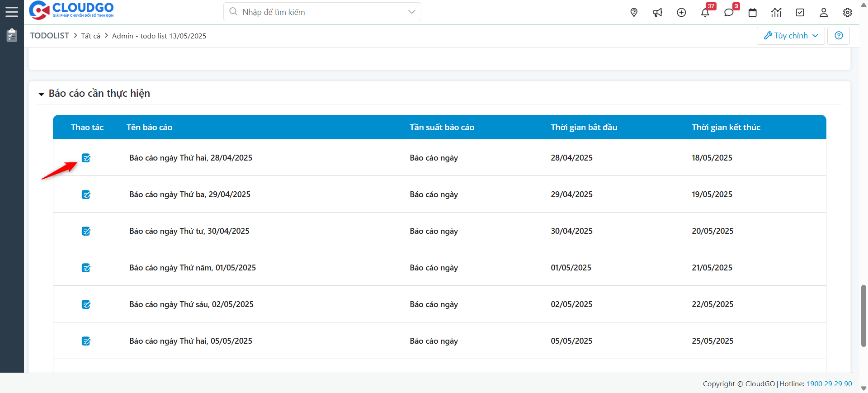
Task: Click end date 20/05/2025 cell
Action: click(x=712, y=231)
